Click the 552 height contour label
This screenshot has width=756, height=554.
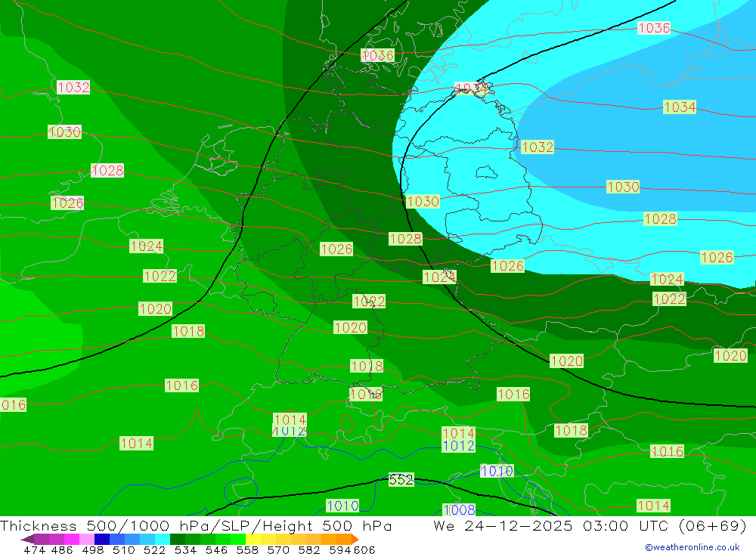tap(401, 480)
